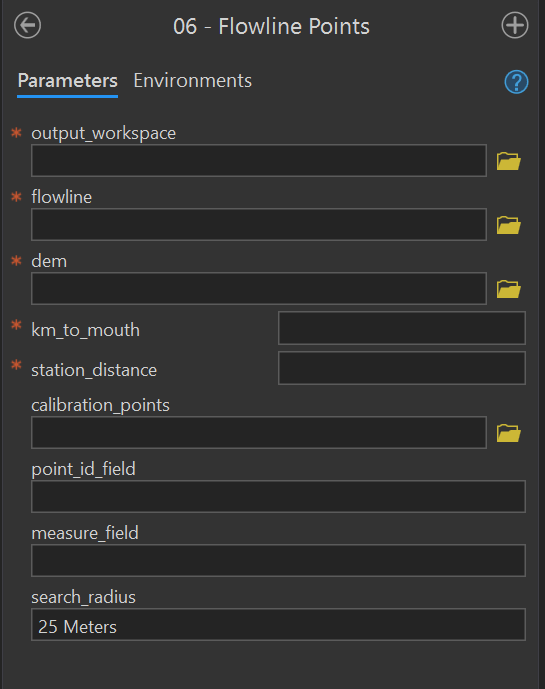Focus the calibration_points text field

pos(259,432)
